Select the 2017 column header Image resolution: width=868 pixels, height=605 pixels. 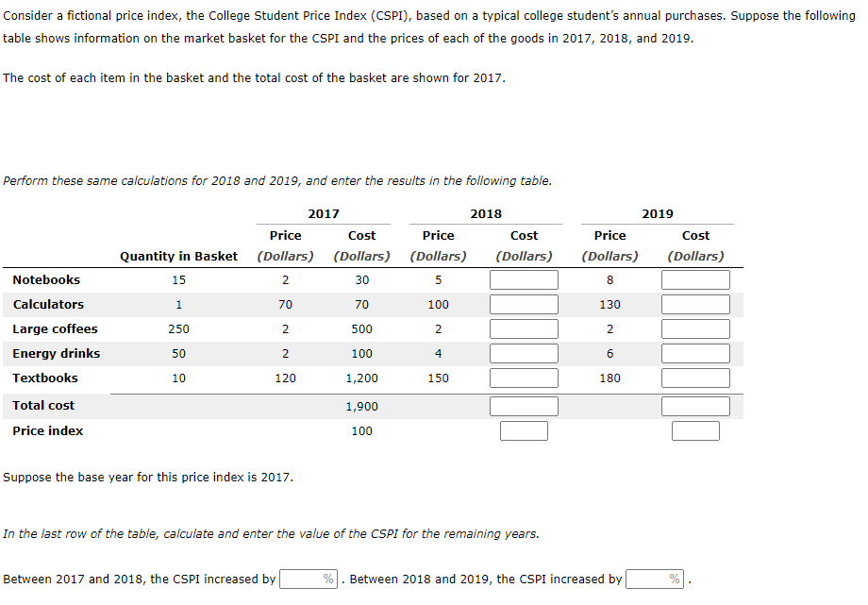pyautogui.click(x=324, y=213)
